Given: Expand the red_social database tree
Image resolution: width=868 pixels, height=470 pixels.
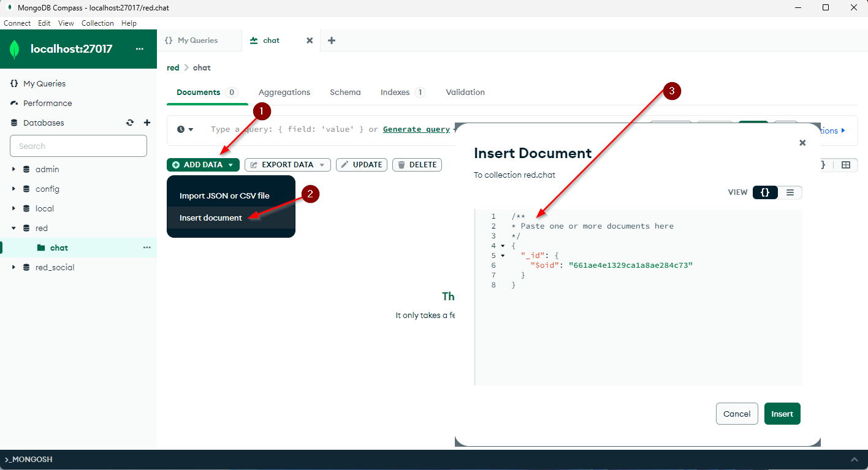Looking at the screenshot, I should tap(13, 267).
